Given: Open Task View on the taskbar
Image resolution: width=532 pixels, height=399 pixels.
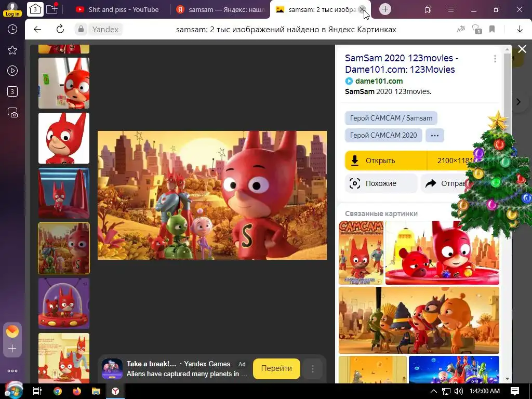Looking at the screenshot, I should point(37,391).
